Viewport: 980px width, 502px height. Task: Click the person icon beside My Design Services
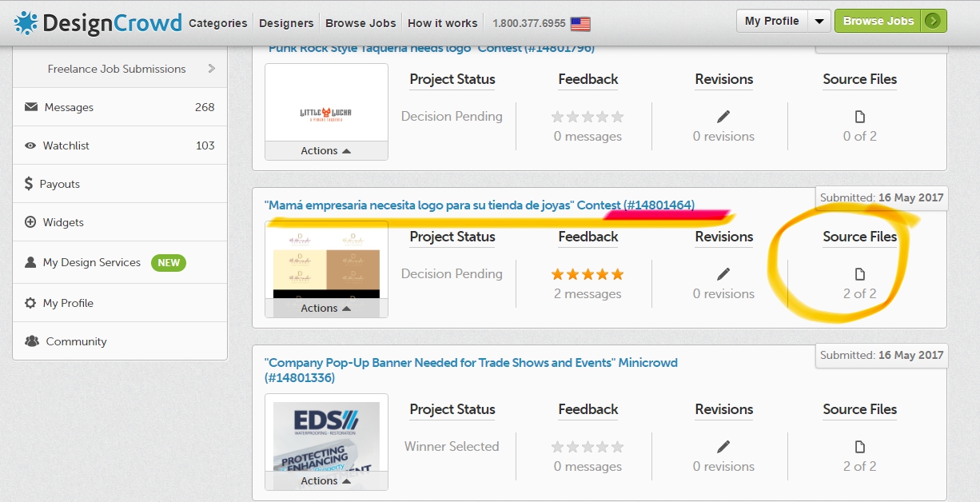tap(30, 262)
